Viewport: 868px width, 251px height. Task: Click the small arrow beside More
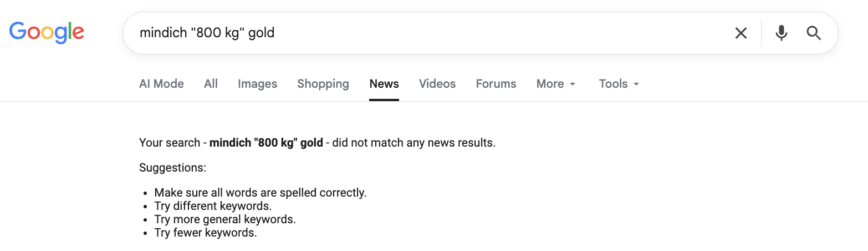pyautogui.click(x=573, y=84)
